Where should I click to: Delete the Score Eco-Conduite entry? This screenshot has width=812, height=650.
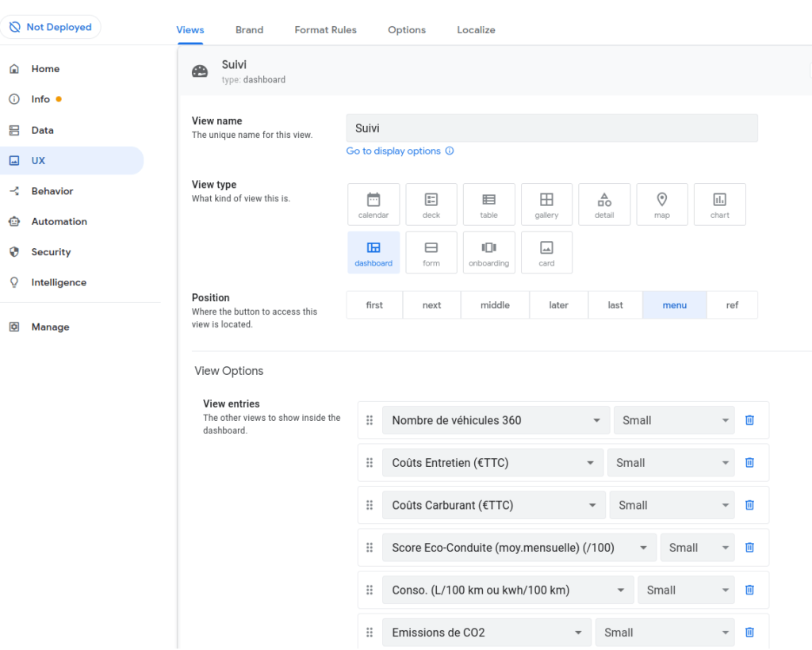click(x=749, y=548)
